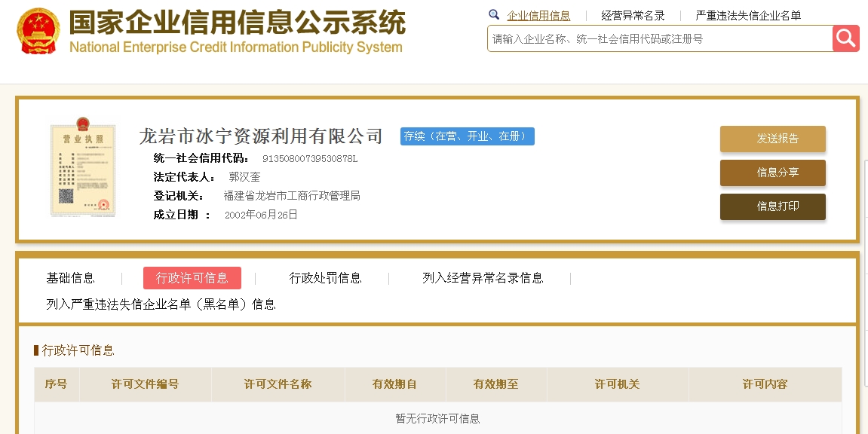Click the 国家企业信用信息公示系统 site title

point(238,23)
